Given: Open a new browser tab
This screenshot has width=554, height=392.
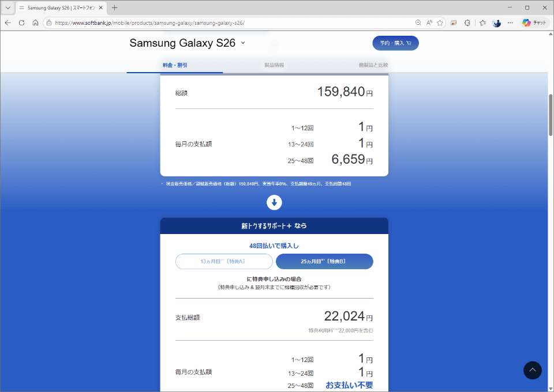Looking at the screenshot, I should 114,7.
